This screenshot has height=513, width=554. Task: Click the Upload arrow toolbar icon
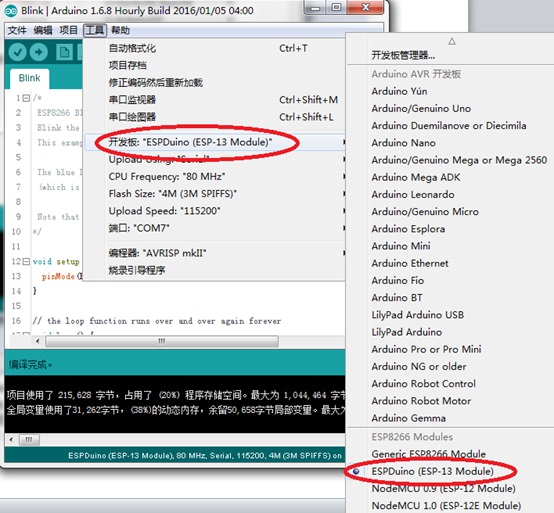(39, 52)
